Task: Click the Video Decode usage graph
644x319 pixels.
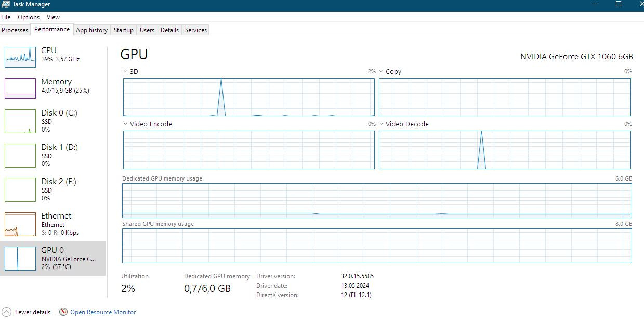Action: pyautogui.click(x=505, y=150)
